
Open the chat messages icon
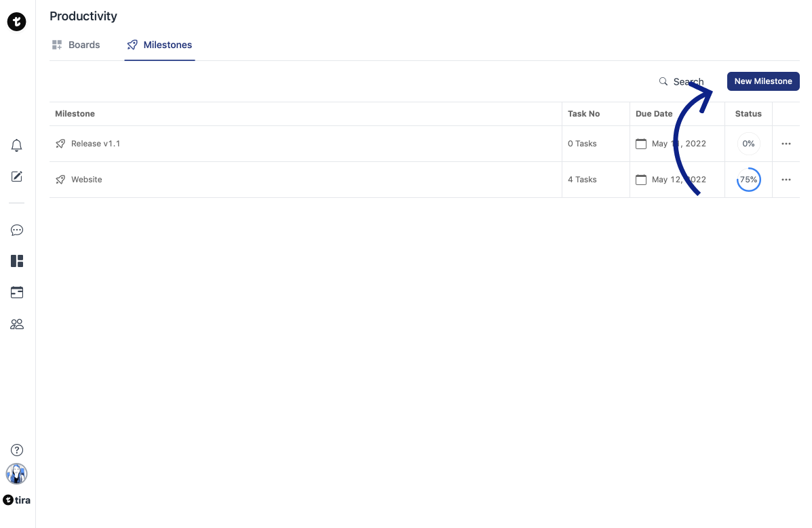click(x=17, y=230)
